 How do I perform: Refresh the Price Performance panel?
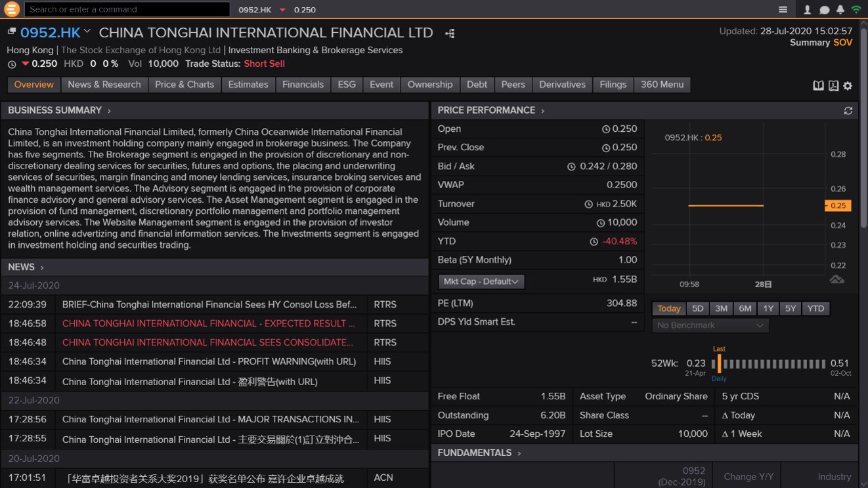pyautogui.click(x=848, y=111)
